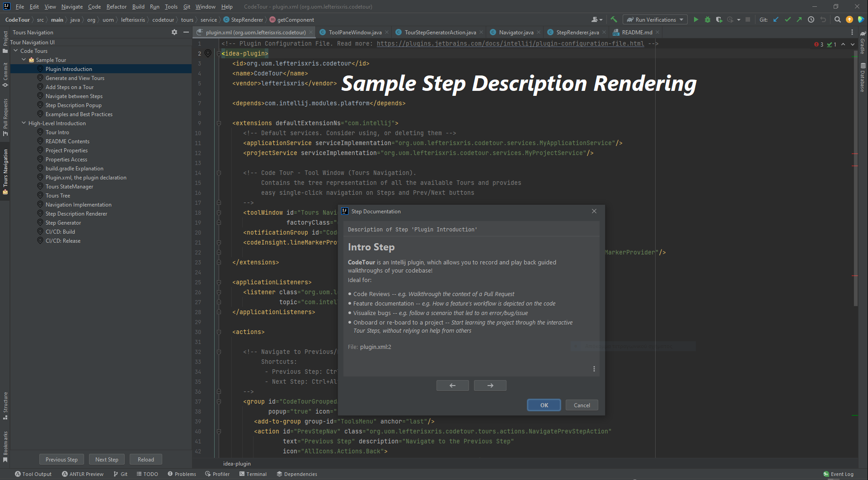Click the Build project hammer icon
The image size is (868, 480).
click(x=614, y=19)
